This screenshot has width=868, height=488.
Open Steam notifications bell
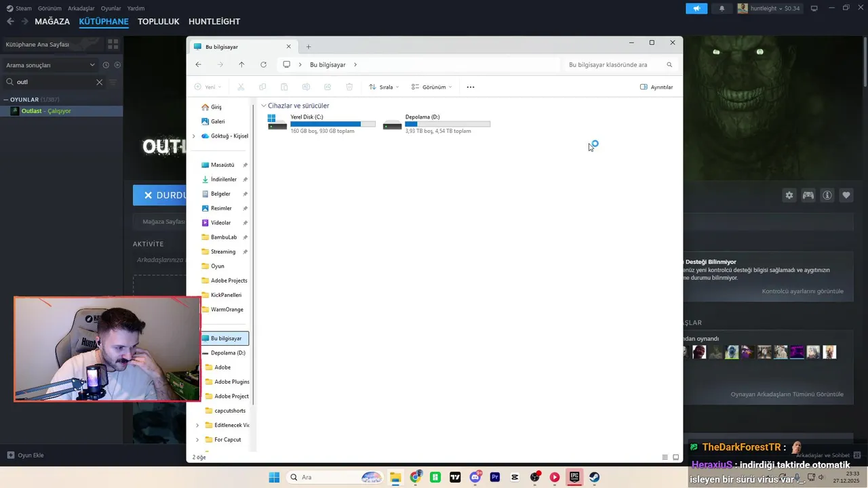(x=722, y=8)
